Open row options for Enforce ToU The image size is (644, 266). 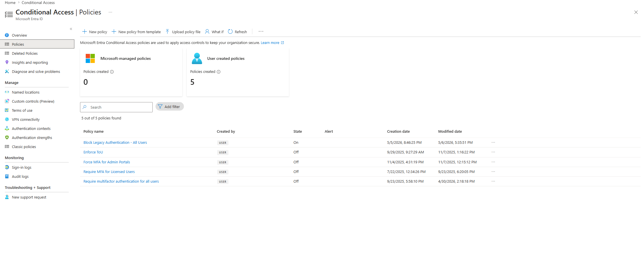(493, 152)
